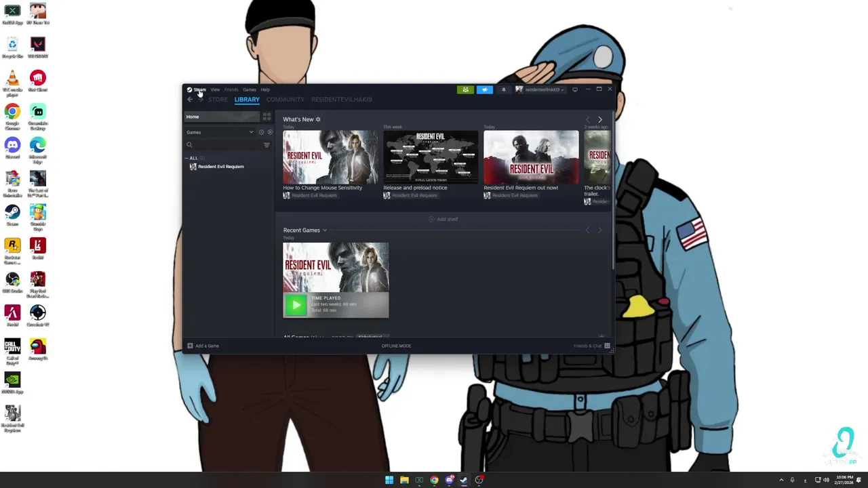
Task: Click the Steam icon in the taskbar
Action: click(464, 480)
